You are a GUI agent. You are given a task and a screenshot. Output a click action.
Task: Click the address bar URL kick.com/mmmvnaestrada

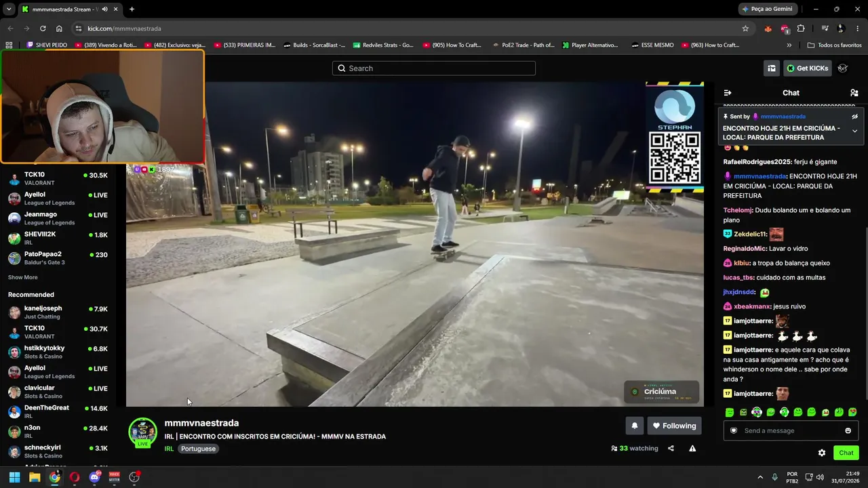point(124,28)
